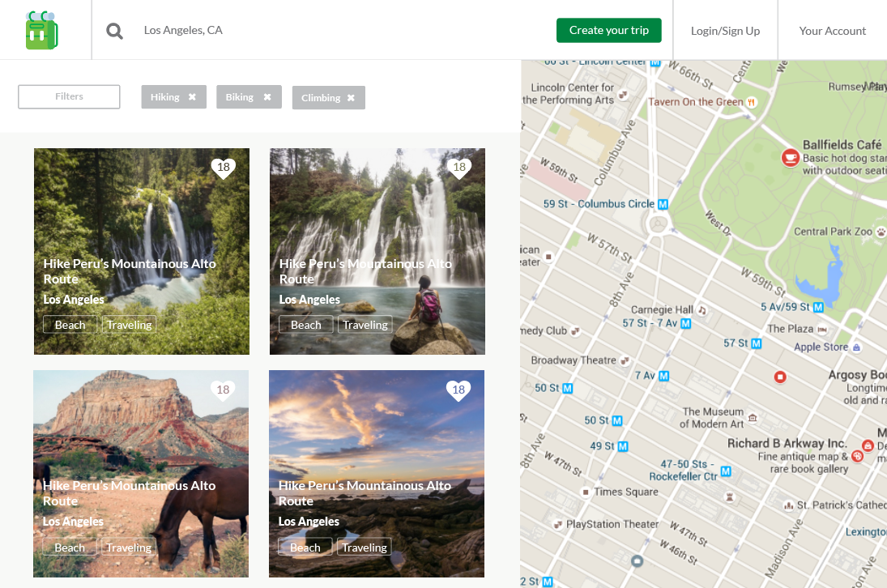Click Traveling tag on forest waterfall card
887x588 pixels.
(x=129, y=325)
